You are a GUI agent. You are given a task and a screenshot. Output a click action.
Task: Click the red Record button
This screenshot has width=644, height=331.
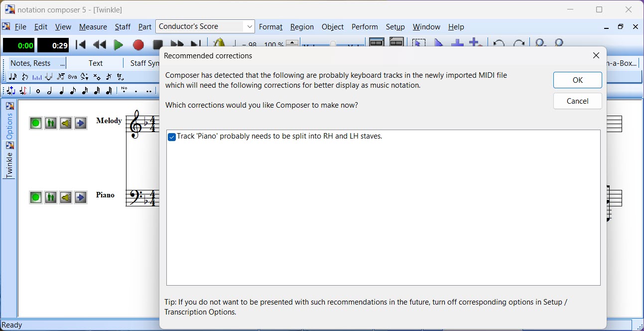click(x=138, y=45)
